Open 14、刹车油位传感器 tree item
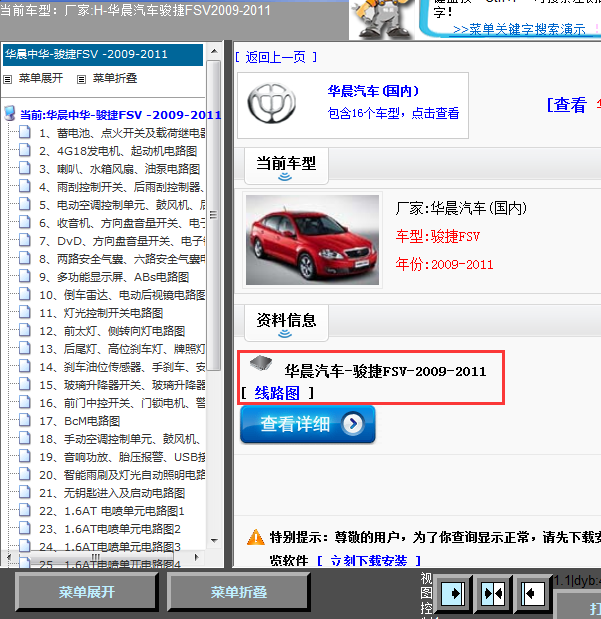The width and height of the screenshot is (601, 619). (122, 367)
